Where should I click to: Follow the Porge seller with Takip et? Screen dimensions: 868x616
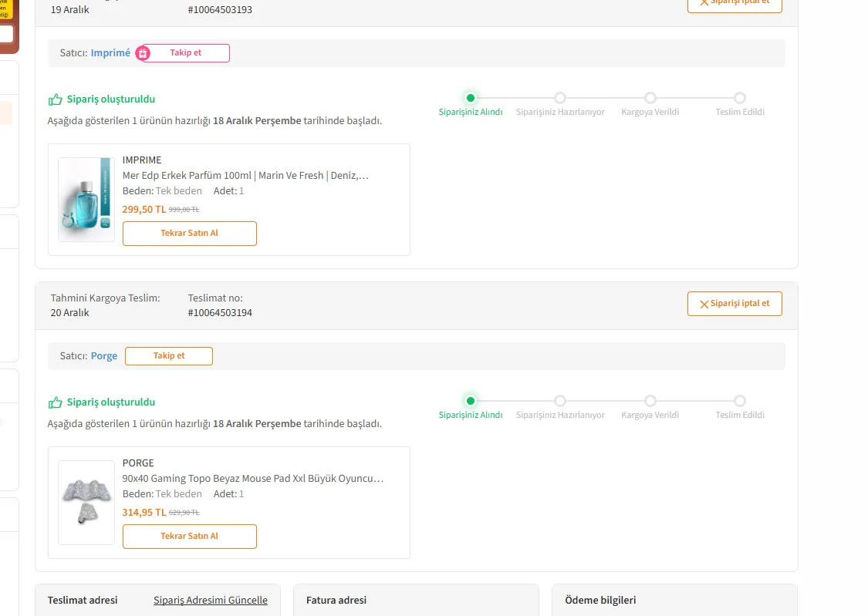tap(169, 356)
